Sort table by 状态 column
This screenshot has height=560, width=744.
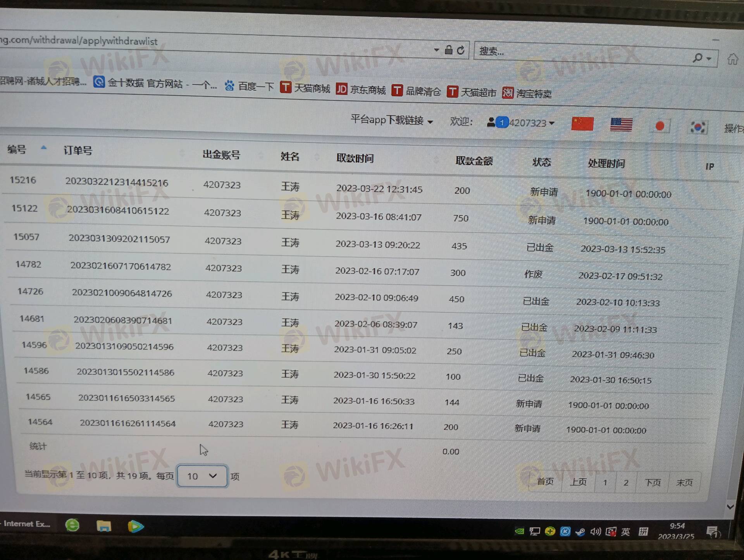(542, 162)
